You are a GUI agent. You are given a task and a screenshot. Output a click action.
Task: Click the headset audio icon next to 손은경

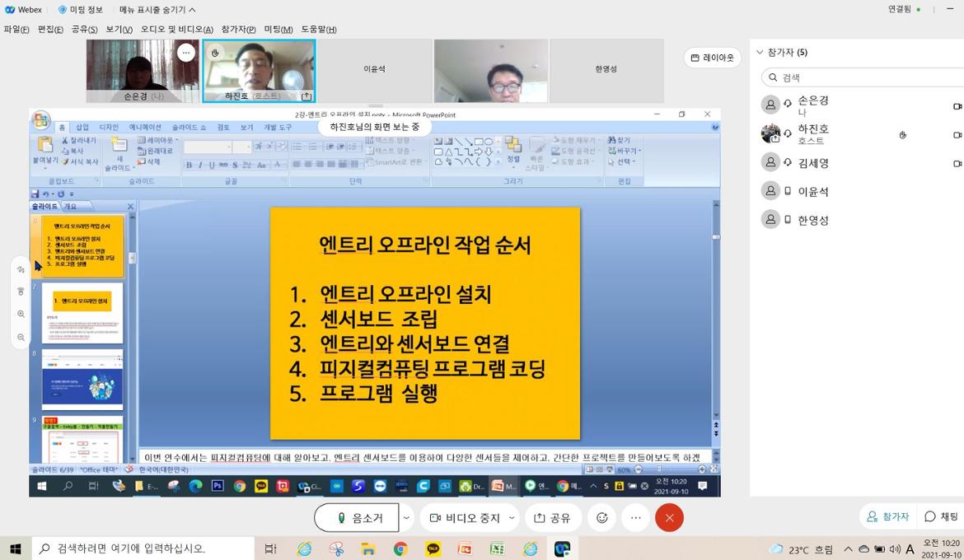pyautogui.click(x=788, y=104)
